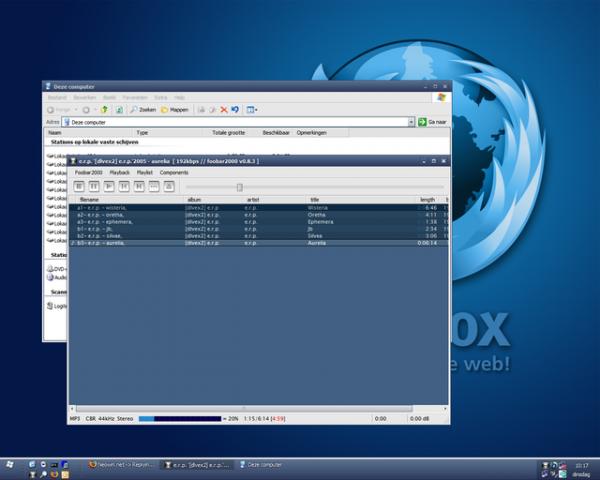Click the length value '4:11'
Image resolution: width=600 pixels, height=480 pixels.
coord(431,215)
